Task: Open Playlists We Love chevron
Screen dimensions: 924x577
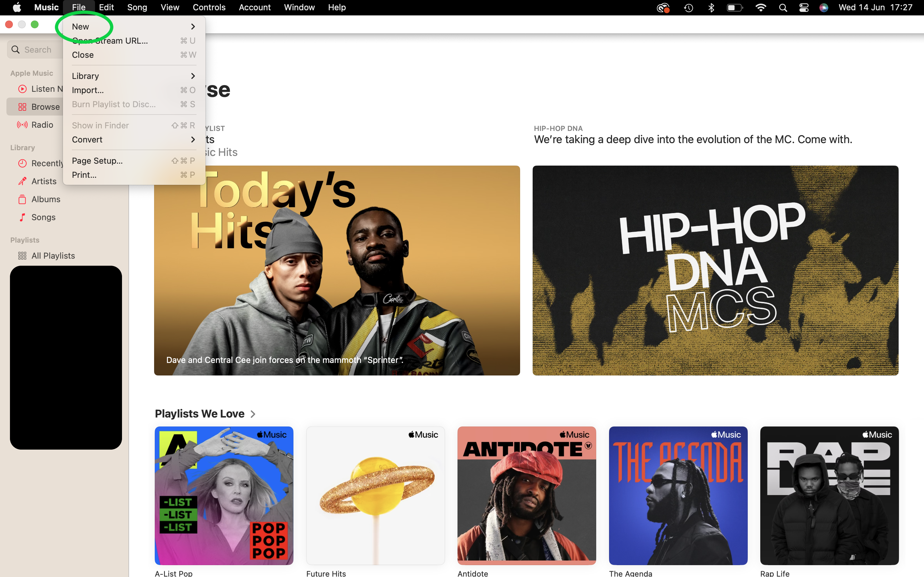Action: tap(253, 414)
